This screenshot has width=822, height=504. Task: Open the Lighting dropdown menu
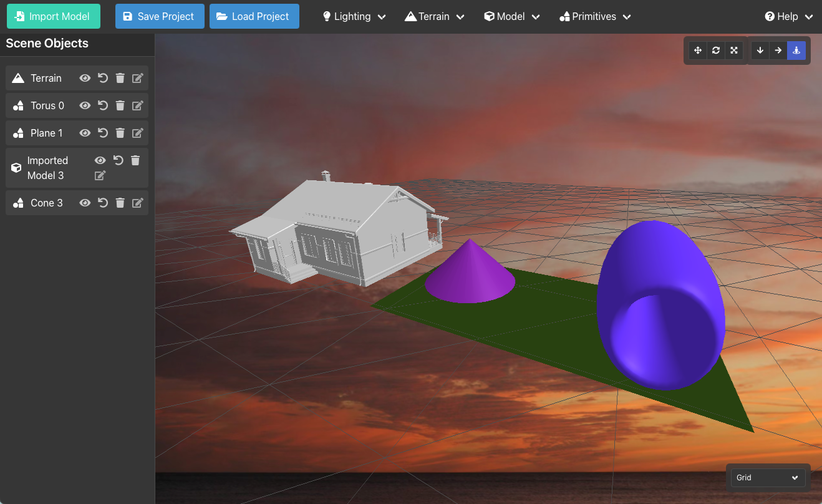[354, 17]
